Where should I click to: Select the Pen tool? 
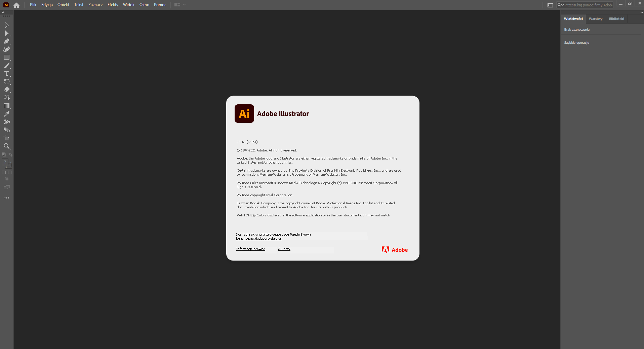click(x=7, y=41)
